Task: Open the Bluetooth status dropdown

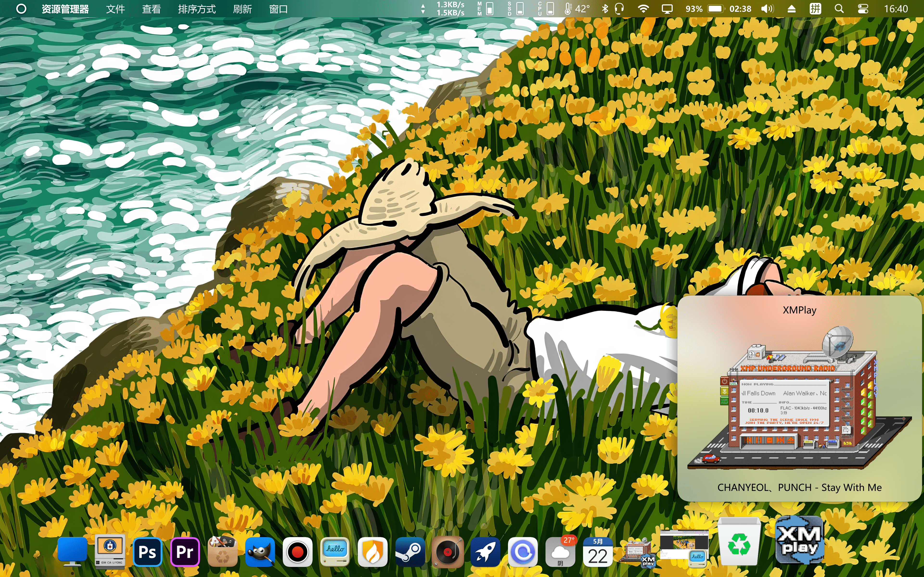Action: 605,8
